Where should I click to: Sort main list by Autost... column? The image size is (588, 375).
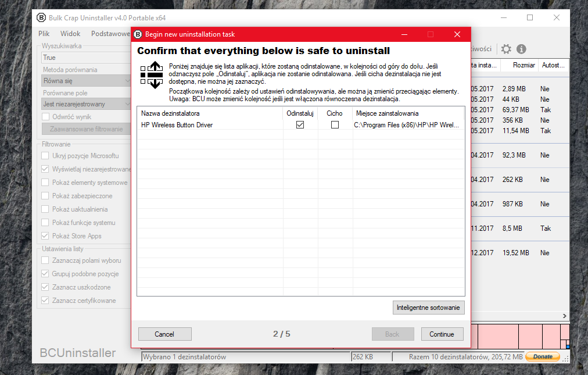[553, 65]
